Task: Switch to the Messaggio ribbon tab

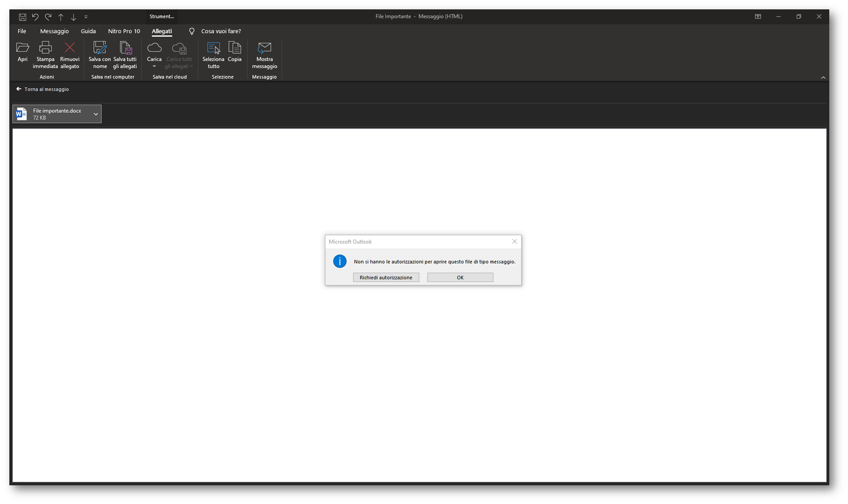Action: 54,31
